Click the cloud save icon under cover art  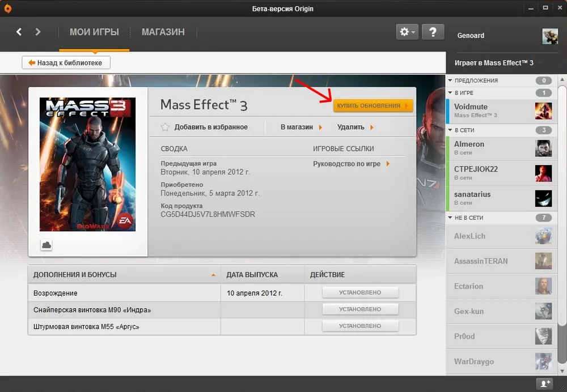[x=46, y=244]
